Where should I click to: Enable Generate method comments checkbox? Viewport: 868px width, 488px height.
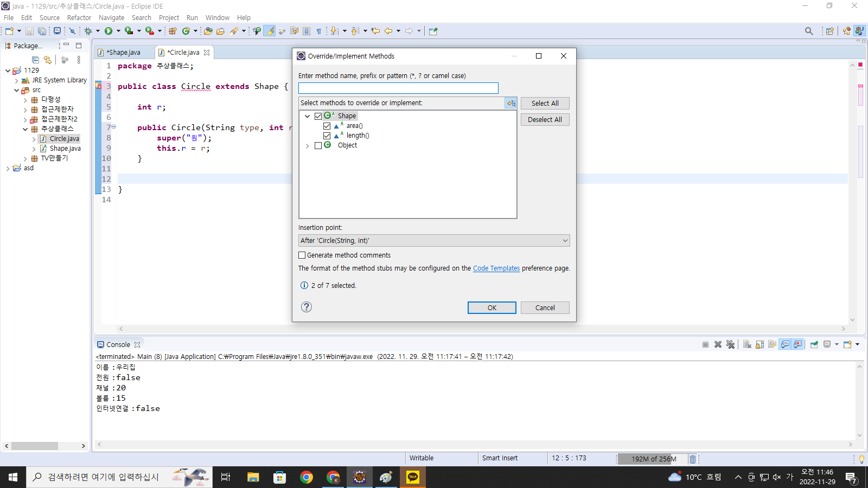302,255
